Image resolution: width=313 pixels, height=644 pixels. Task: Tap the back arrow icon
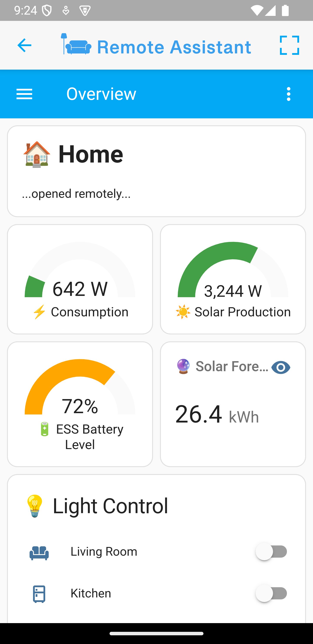pyautogui.click(x=24, y=45)
